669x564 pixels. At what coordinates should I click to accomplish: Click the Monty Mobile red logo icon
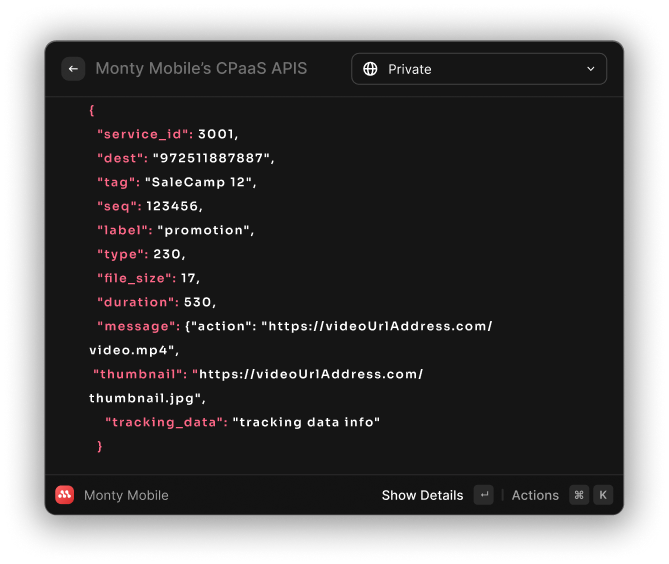64,495
